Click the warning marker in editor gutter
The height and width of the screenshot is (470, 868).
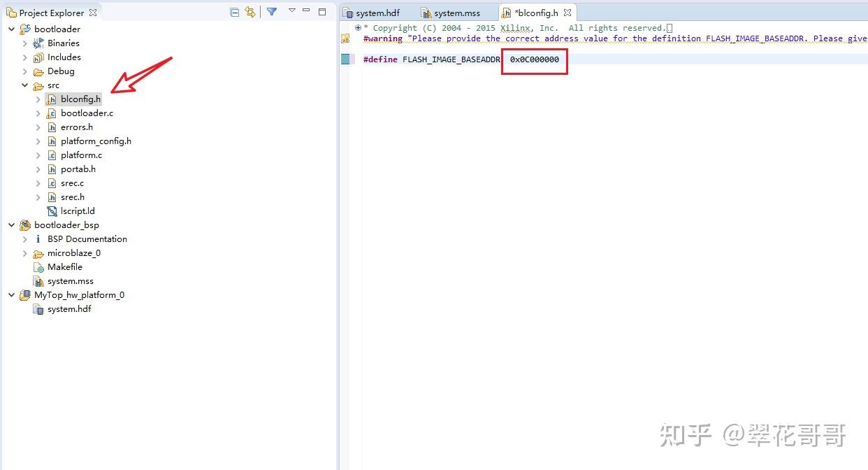coord(345,38)
